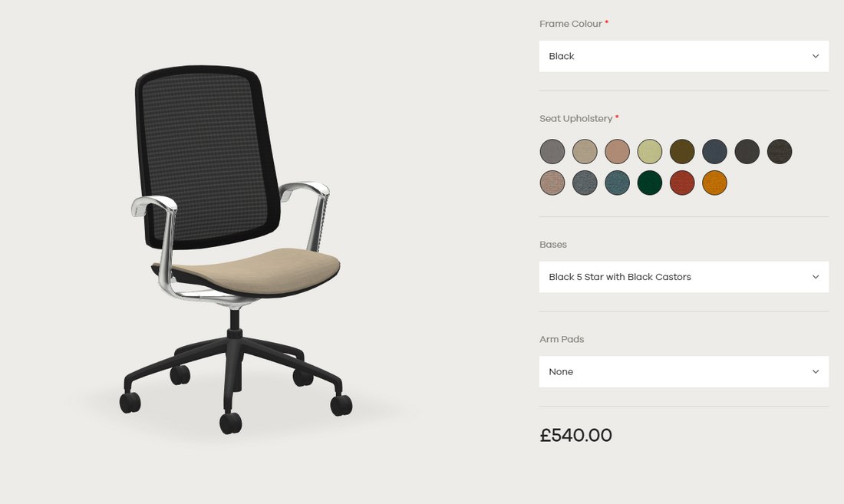Click the chevron in Arm Pads box
This screenshot has height=504, width=844.
point(816,372)
